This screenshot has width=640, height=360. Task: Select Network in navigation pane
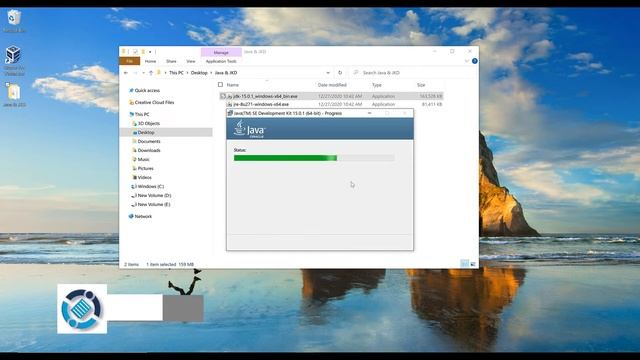pyautogui.click(x=143, y=216)
